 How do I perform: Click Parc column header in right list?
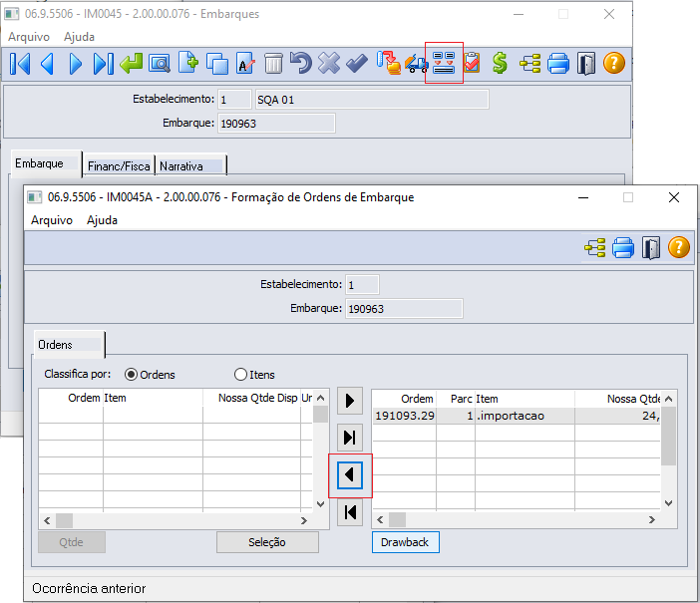click(456, 399)
